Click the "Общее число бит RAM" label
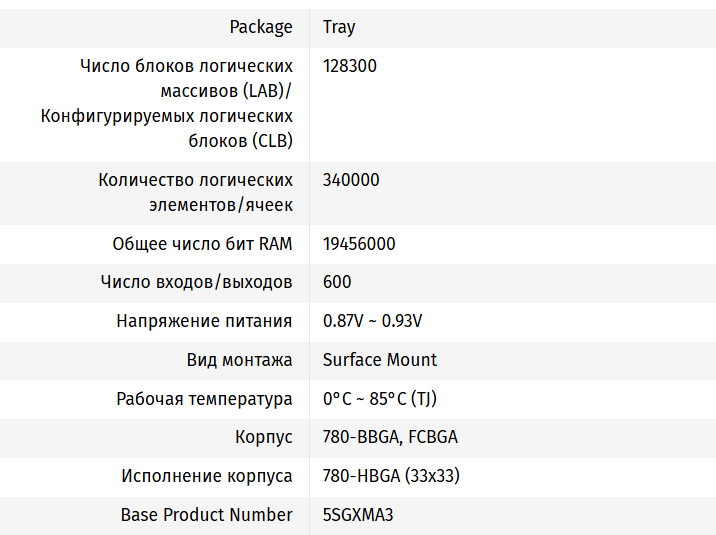The image size is (716, 535). (202, 244)
